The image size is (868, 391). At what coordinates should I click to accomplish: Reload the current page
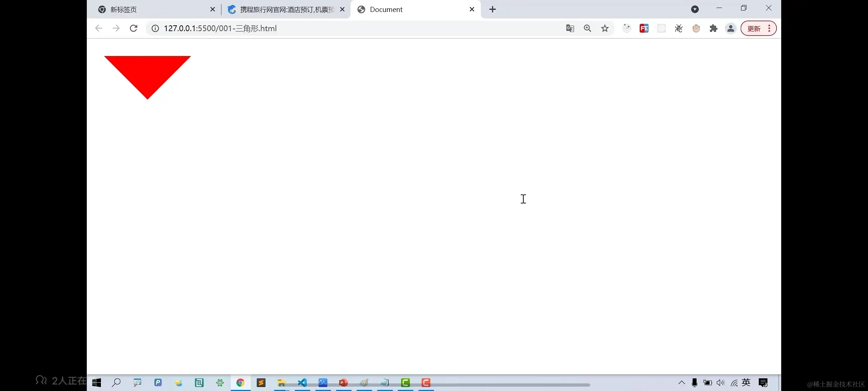click(x=133, y=28)
